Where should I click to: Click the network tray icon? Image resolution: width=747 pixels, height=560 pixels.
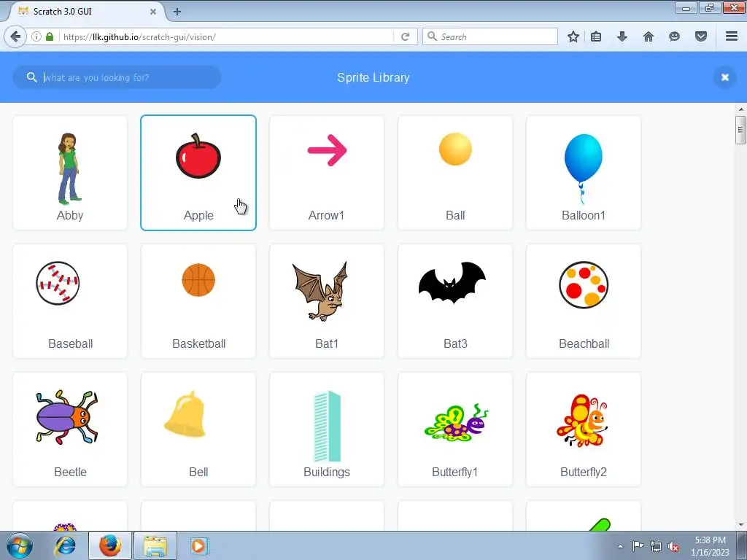(x=656, y=546)
